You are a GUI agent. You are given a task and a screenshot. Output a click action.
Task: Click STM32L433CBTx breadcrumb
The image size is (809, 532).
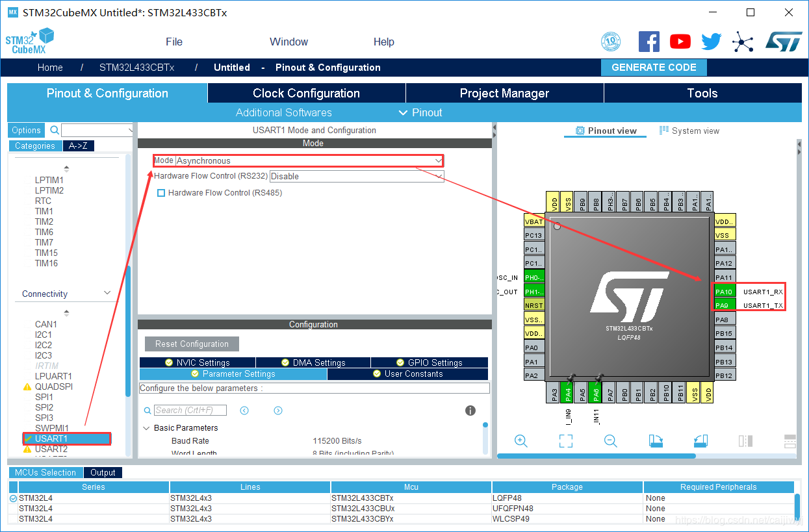tap(136, 68)
